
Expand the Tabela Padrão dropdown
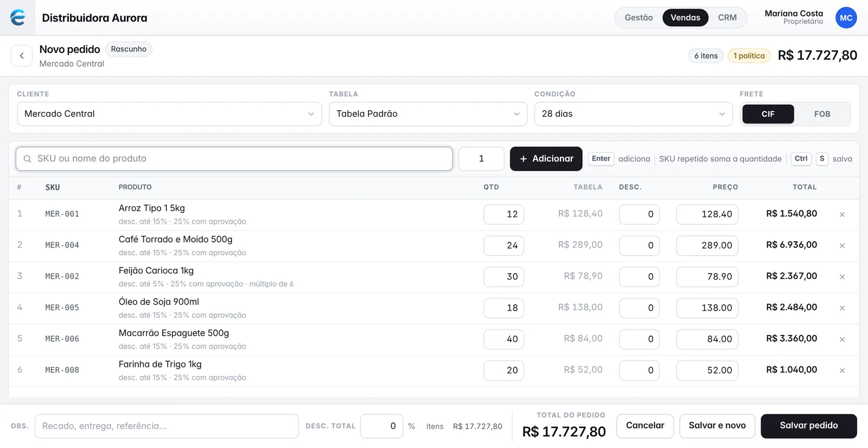(428, 114)
